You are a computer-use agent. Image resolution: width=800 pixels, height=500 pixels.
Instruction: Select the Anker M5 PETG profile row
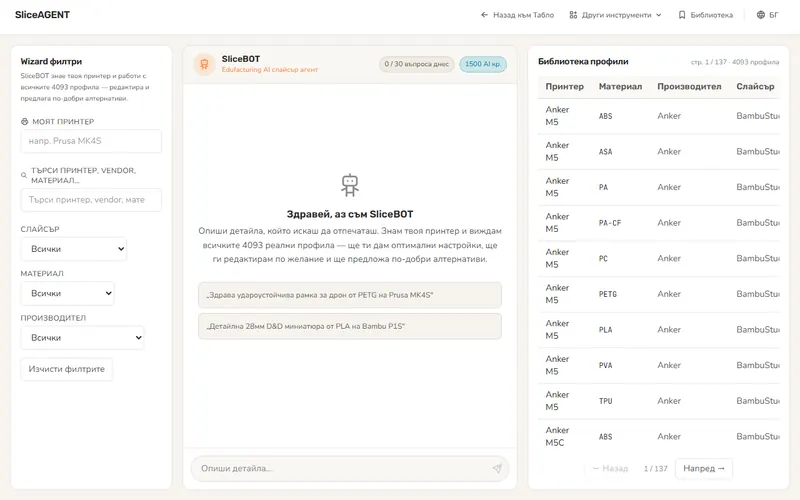coord(659,294)
